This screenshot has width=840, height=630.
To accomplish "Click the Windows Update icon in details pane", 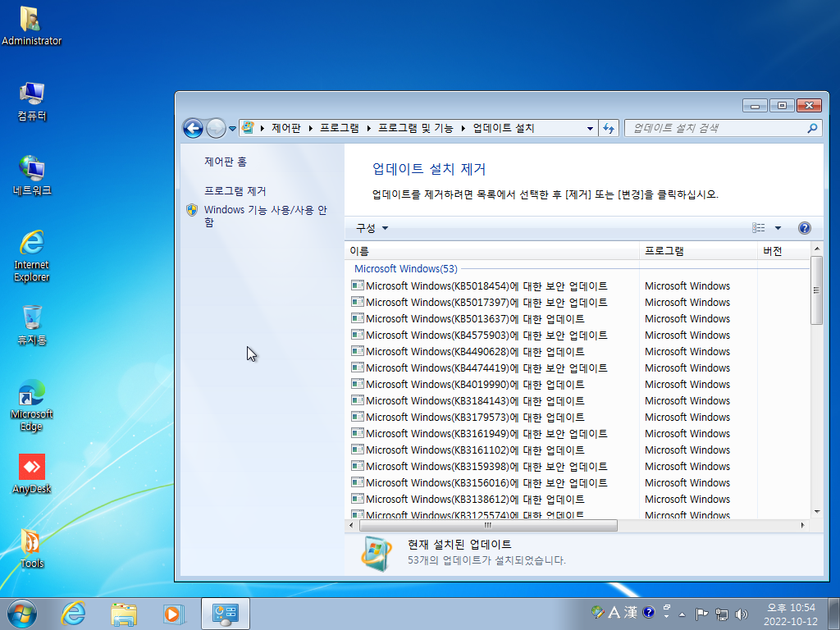I will point(377,554).
